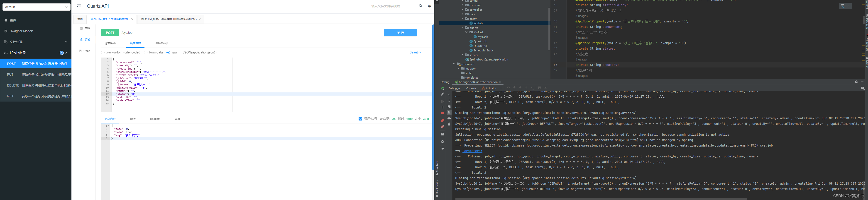The image size is (868, 200).
Task: Click the pin tab icon in the Debug panel
Action: (443, 149)
